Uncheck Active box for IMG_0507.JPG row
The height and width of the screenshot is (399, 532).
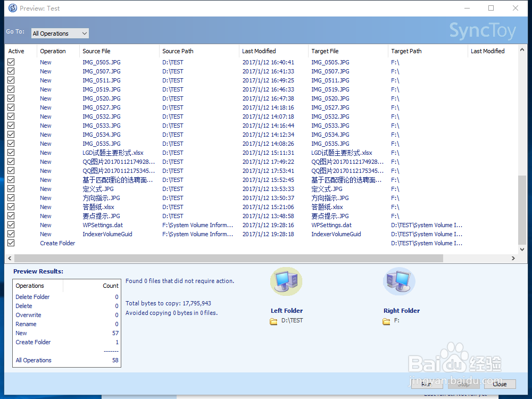pyautogui.click(x=11, y=71)
